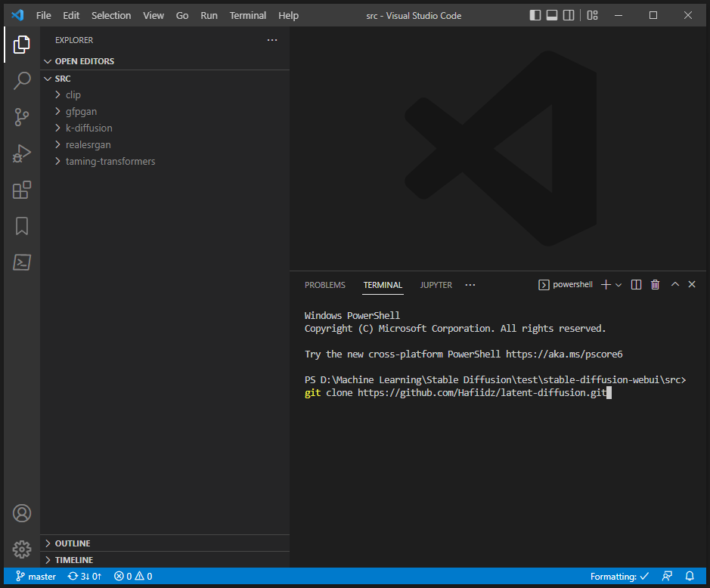
Task: Open the Terminal menu
Action: pyautogui.click(x=248, y=15)
